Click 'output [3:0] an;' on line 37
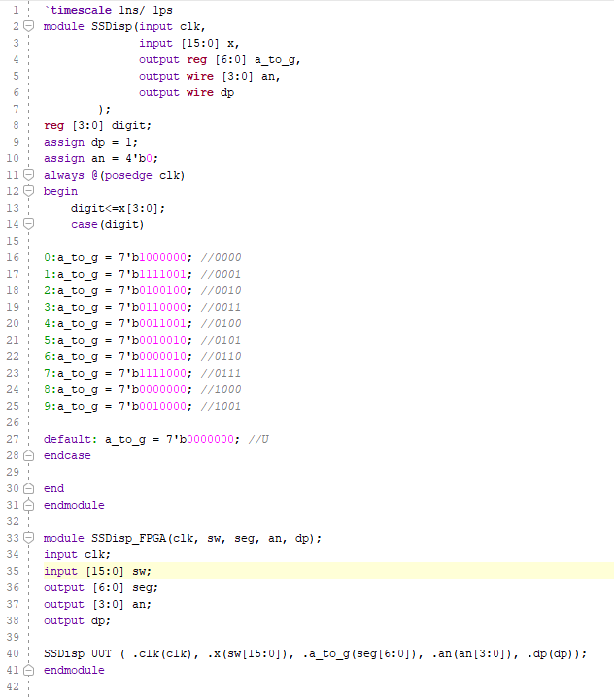This screenshot has width=614, height=700. (97, 605)
